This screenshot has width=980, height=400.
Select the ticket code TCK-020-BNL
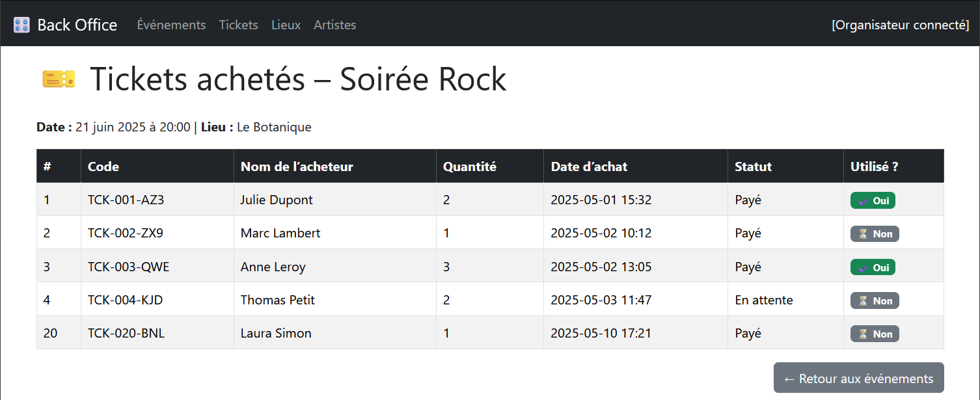pyautogui.click(x=126, y=333)
